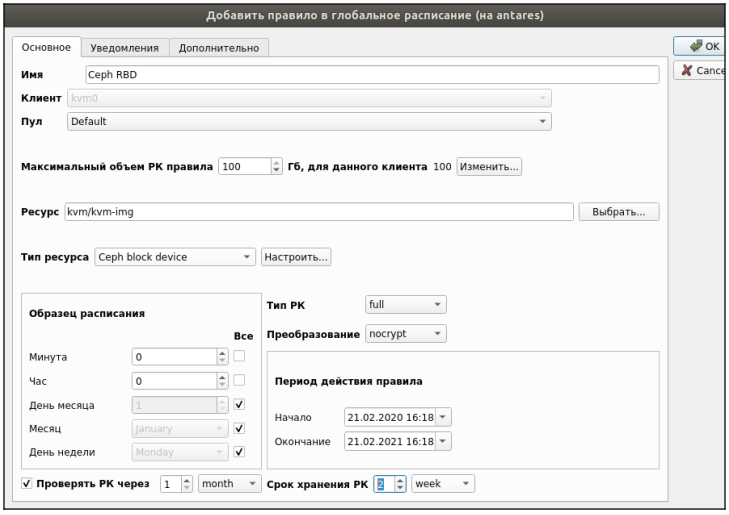Image resolution: width=729 pixels, height=515 pixels.
Task: Click into the Имя field containing Ceph RBD
Action: [x=372, y=74]
